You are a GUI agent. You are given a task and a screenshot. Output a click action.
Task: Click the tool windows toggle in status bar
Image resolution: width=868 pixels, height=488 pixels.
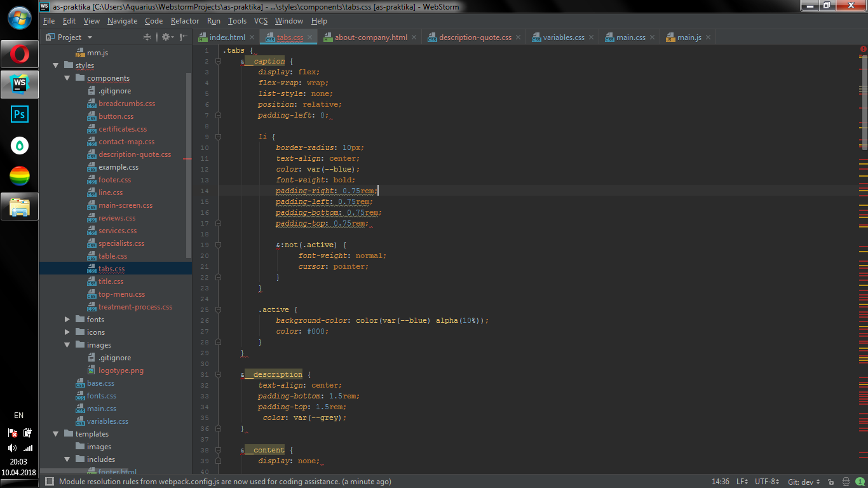click(x=49, y=482)
